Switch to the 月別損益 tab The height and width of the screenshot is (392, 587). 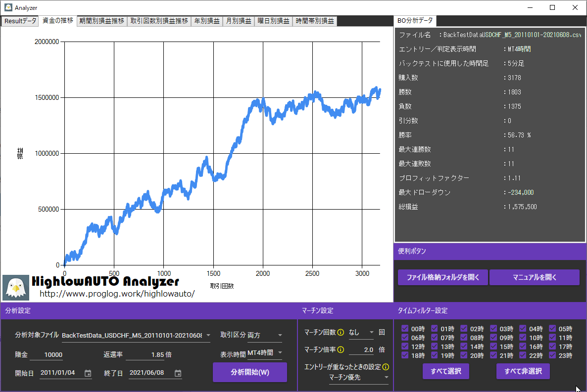[x=239, y=21]
